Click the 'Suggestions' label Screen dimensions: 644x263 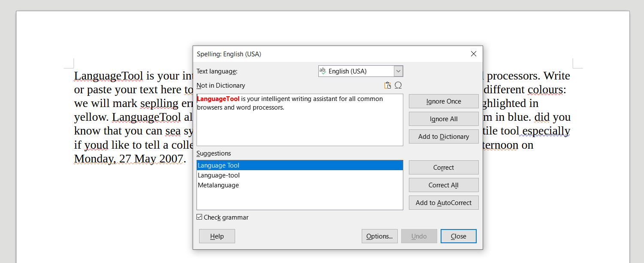click(x=214, y=153)
